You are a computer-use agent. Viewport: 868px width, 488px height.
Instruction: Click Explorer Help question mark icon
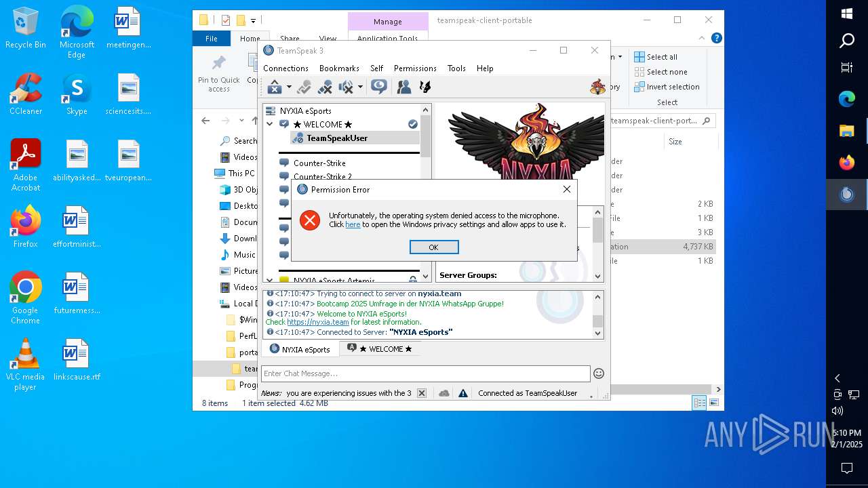point(716,39)
